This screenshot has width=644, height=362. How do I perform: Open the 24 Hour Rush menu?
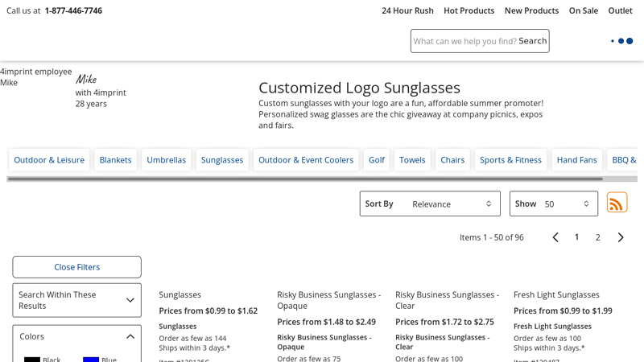pos(407,10)
